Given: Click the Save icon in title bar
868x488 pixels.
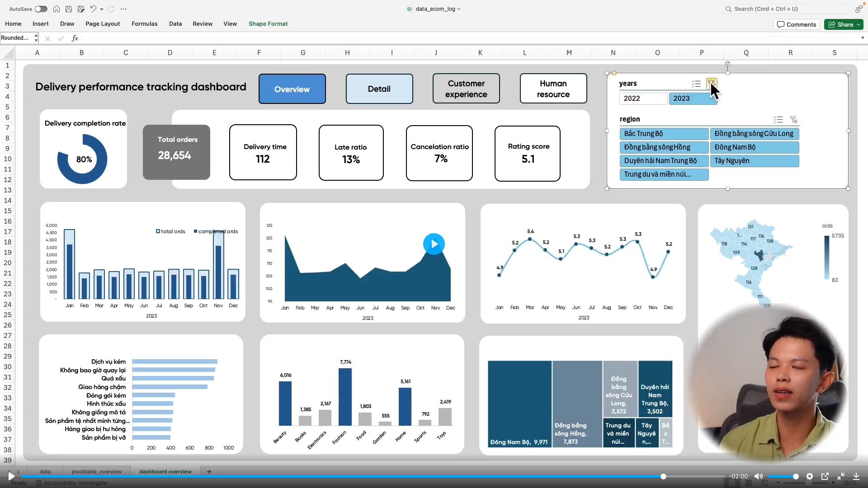Looking at the screenshot, I should point(69,9).
